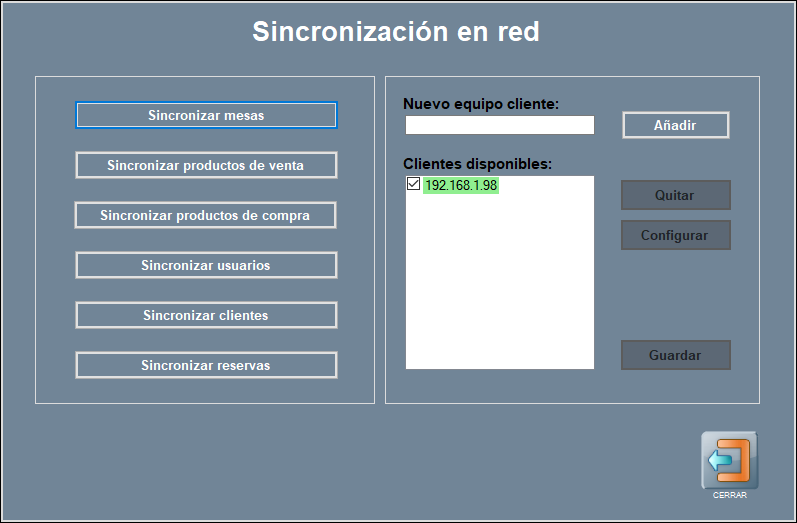Viewport: 797px width, 523px height.
Task: Click empty space inside the Clientes disponibles list
Action: tap(499, 290)
